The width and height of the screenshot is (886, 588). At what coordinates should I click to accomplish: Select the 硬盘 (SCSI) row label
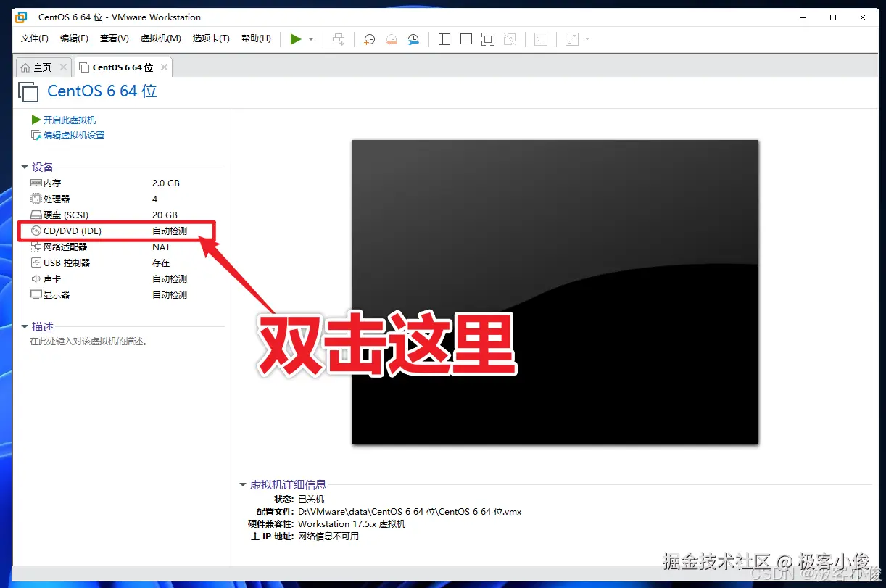[x=65, y=215]
